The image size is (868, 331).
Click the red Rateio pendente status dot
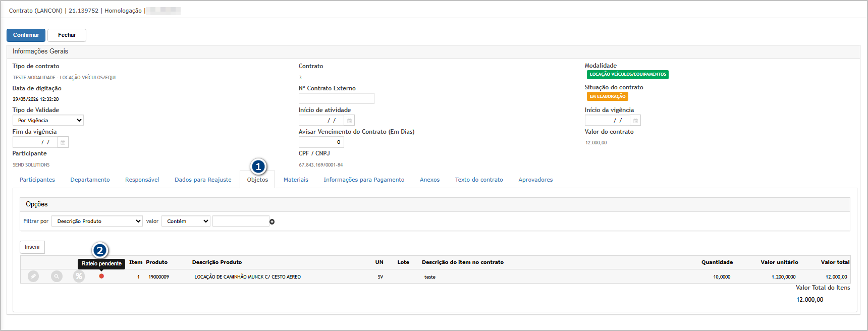click(x=101, y=276)
